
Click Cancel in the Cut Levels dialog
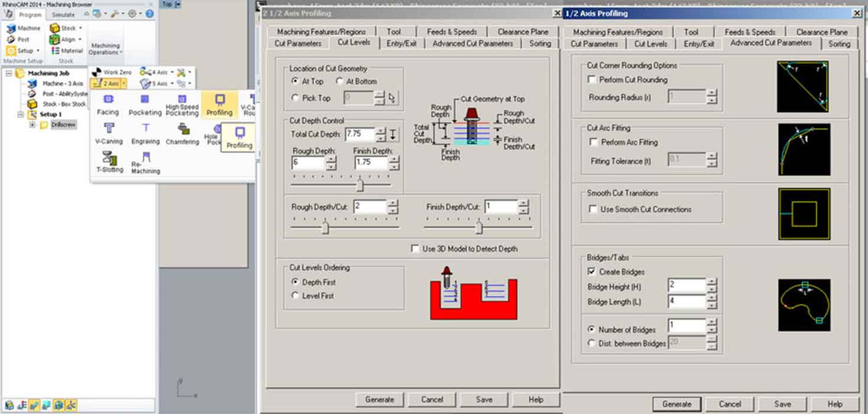(432, 399)
